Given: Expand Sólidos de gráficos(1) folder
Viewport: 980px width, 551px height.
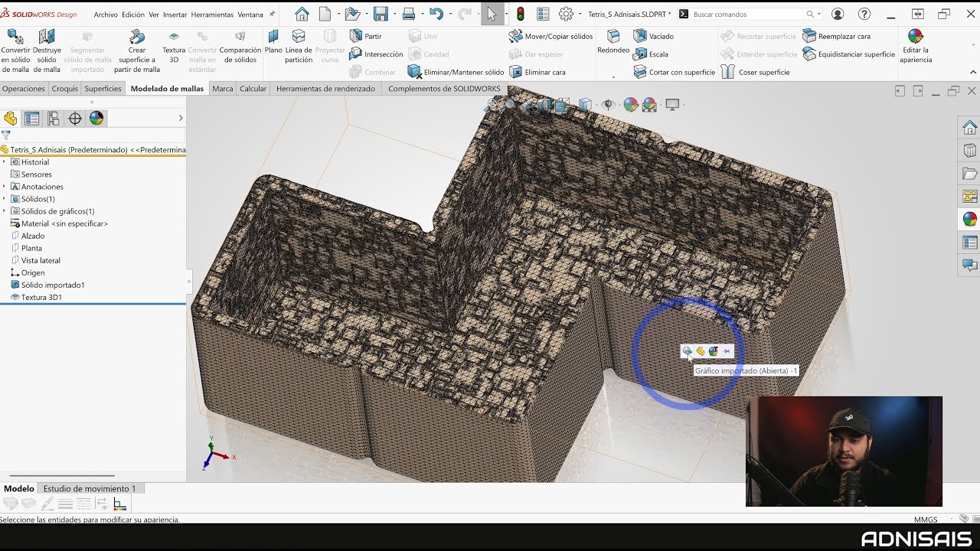Looking at the screenshot, I should tap(4, 211).
